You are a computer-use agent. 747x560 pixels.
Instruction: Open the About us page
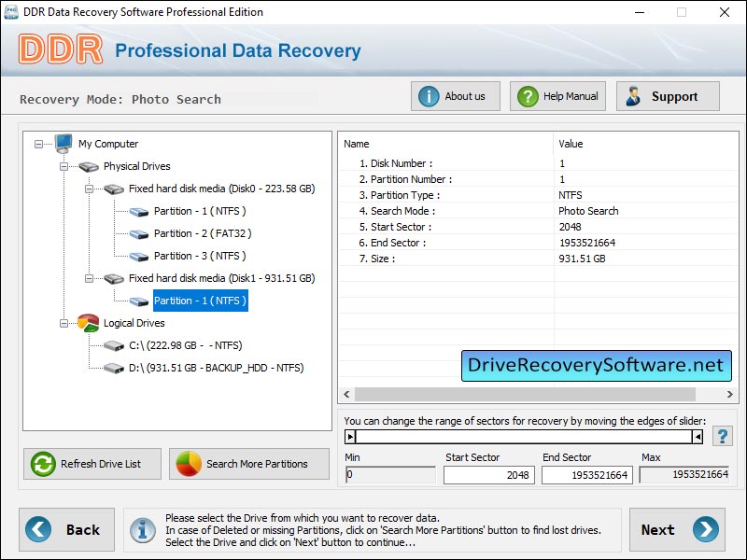click(x=456, y=96)
